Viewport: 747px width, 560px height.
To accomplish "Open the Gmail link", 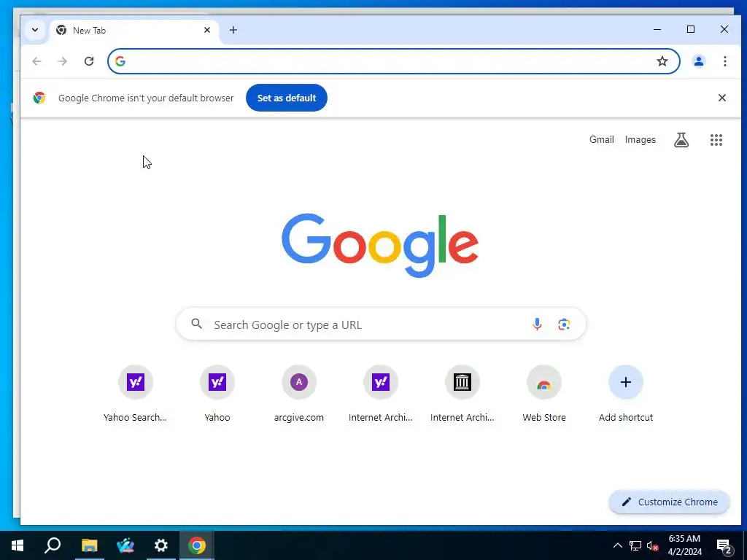I will (x=601, y=139).
